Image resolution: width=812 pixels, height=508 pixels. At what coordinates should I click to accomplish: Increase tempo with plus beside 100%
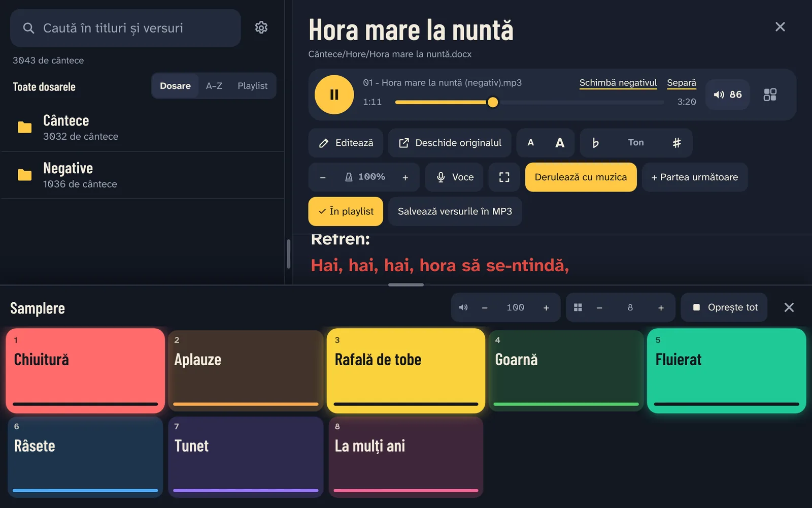pyautogui.click(x=405, y=177)
